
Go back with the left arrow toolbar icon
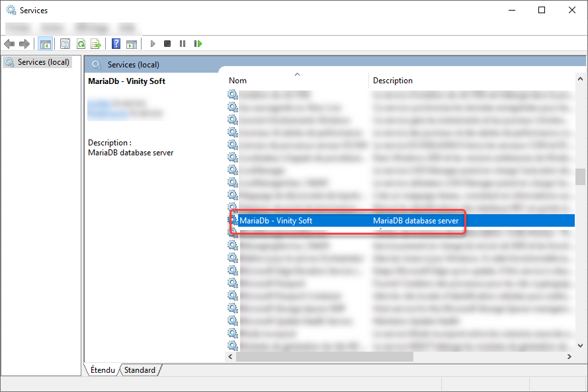(9, 44)
